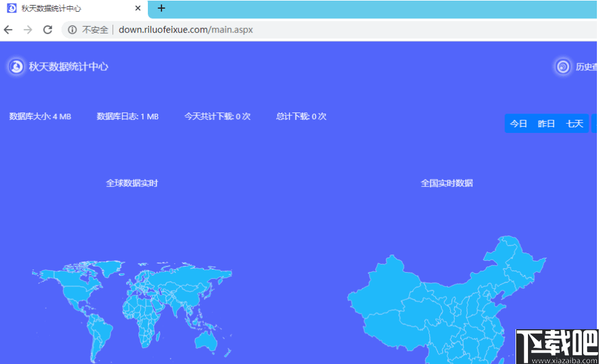
Task: Select the 今日 time filter
Action: click(x=519, y=123)
